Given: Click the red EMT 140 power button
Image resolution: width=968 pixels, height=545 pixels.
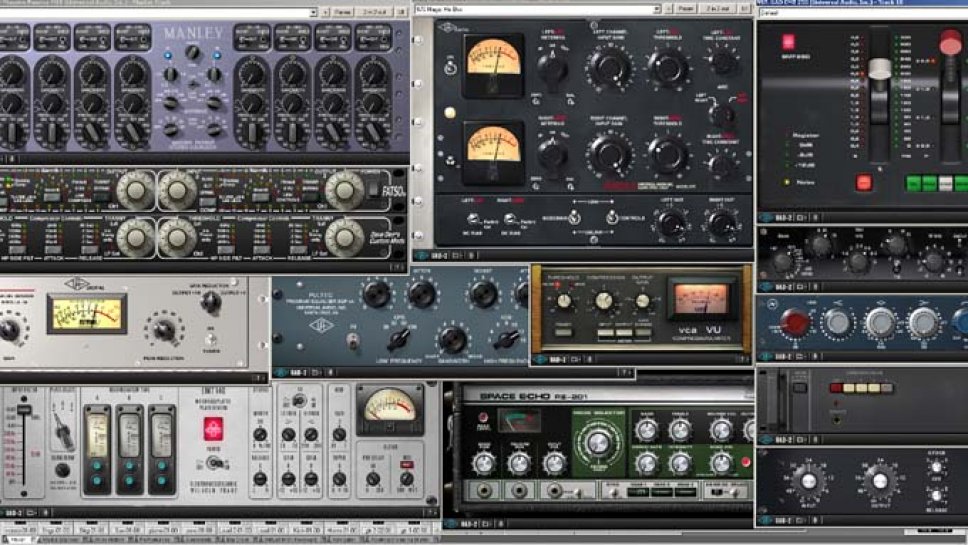Looking at the screenshot, I should point(211,429).
